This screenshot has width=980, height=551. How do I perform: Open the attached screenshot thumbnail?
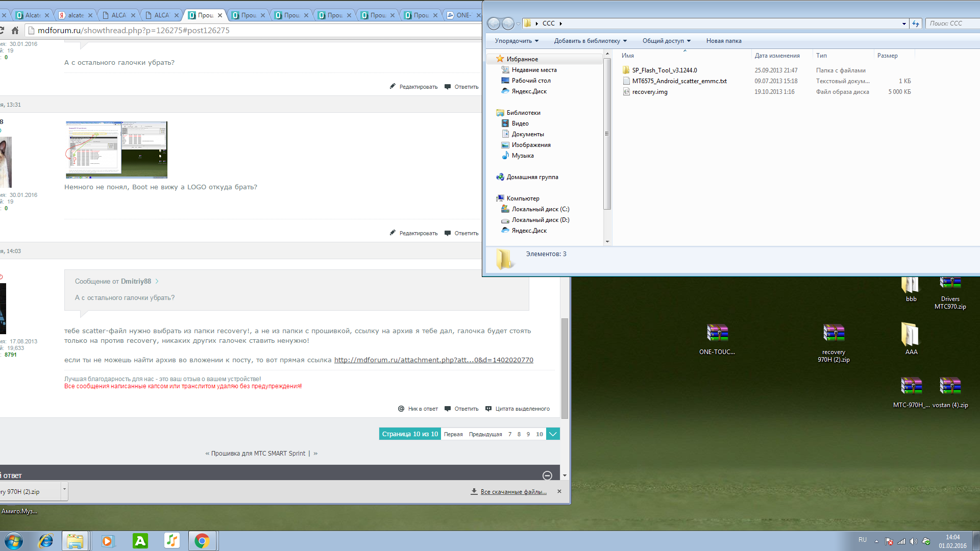click(x=116, y=150)
